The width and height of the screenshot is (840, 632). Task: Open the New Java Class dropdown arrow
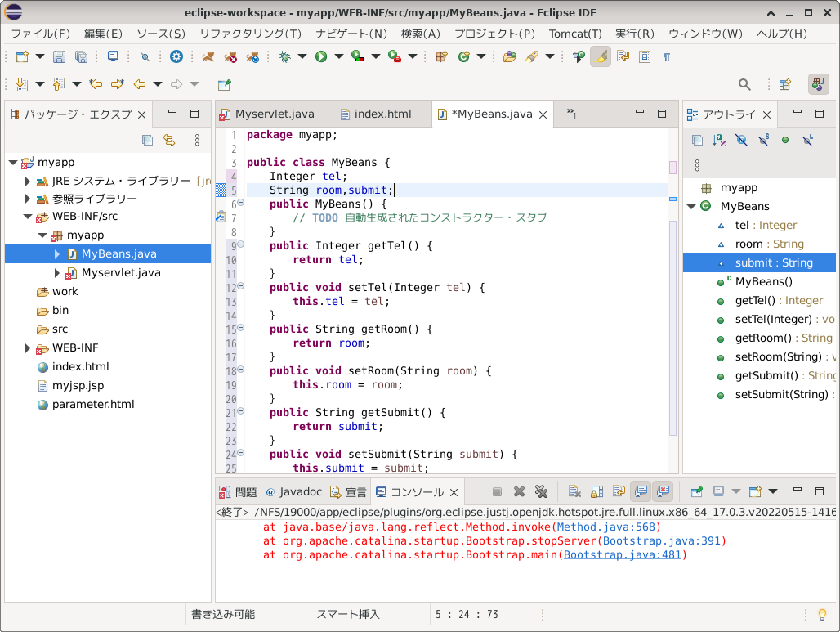tap(481, 56)
